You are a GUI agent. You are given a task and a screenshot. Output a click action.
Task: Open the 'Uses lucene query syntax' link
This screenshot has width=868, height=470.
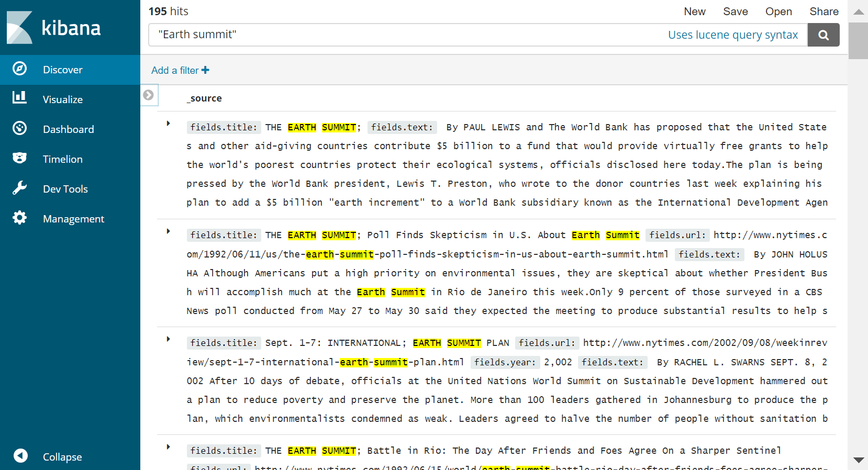pos(733,35)
